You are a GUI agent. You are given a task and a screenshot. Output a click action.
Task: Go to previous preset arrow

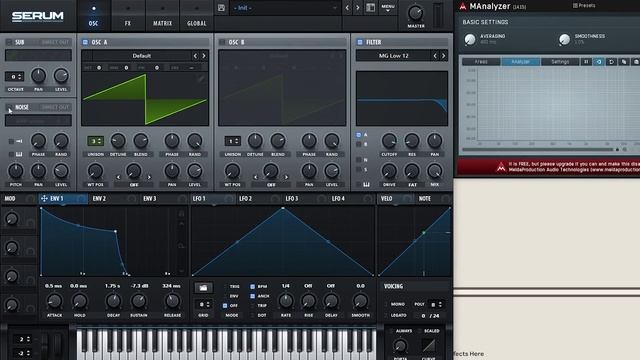(x=347, y=8)
